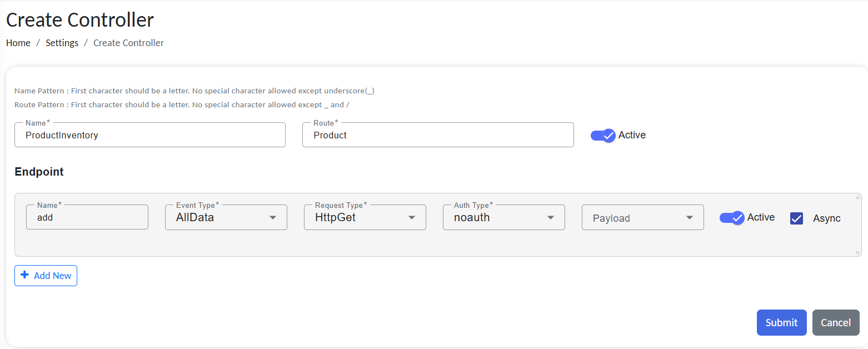
Task: Click the Async label text
Action: (x=826, y=218)
